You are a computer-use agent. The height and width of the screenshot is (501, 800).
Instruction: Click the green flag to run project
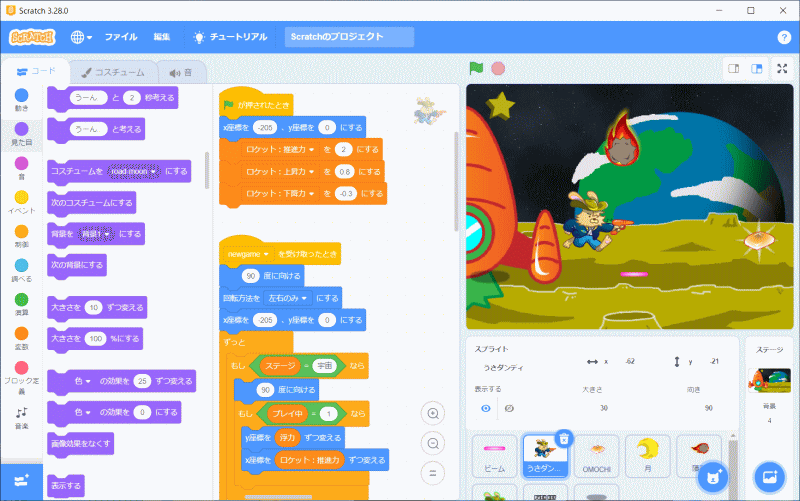[476, 68]
